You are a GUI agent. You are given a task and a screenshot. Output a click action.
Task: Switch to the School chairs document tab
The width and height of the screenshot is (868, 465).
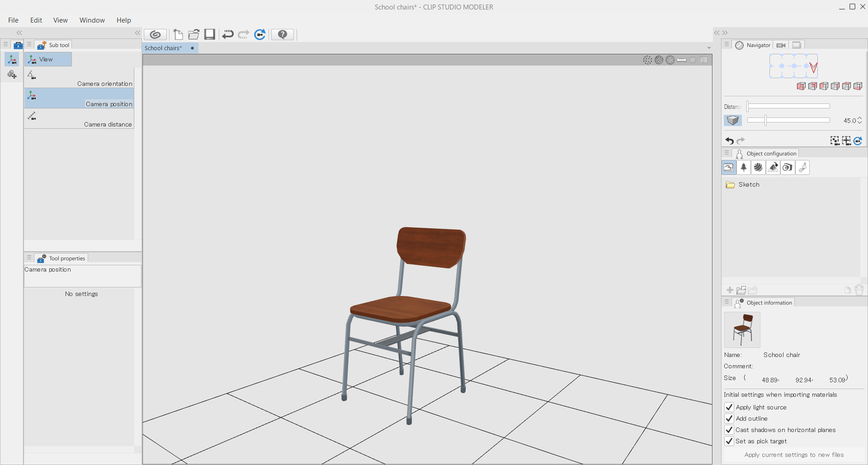[163, 48]
